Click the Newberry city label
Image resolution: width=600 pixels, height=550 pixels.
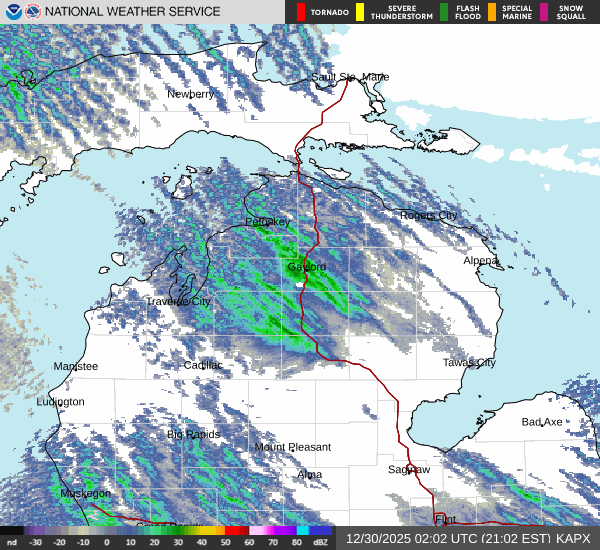pos(190,94)
